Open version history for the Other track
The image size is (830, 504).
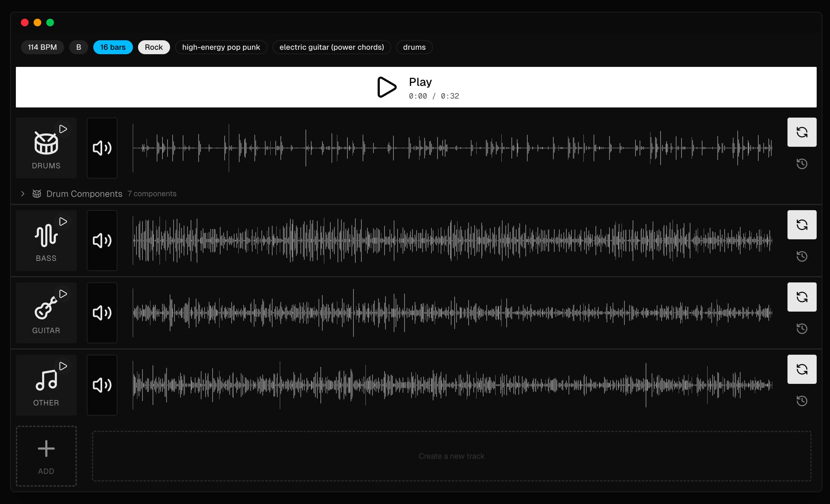pos(802,401)
